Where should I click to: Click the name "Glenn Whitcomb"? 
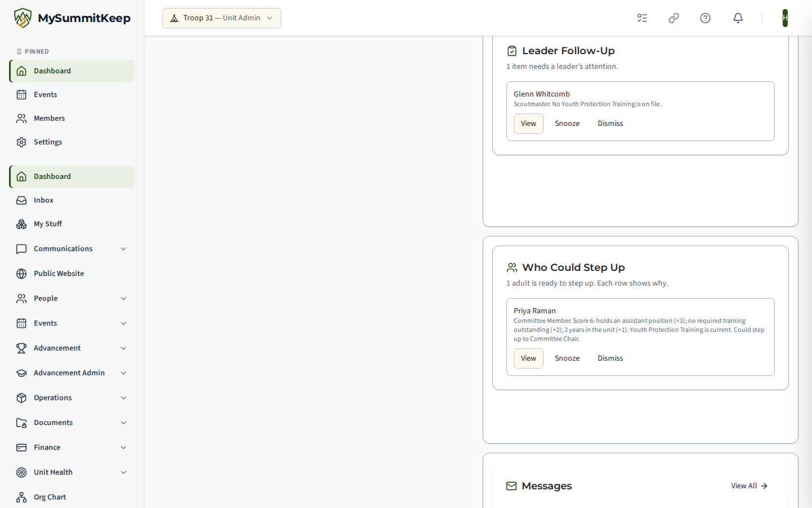[542, 94]
